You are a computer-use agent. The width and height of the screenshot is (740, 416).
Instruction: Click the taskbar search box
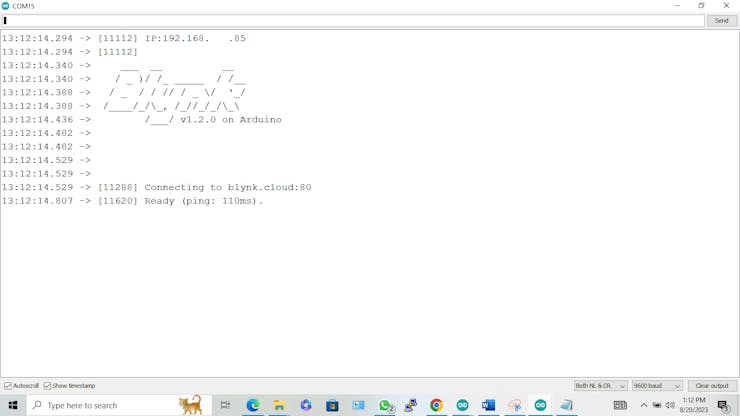point(118,405)
